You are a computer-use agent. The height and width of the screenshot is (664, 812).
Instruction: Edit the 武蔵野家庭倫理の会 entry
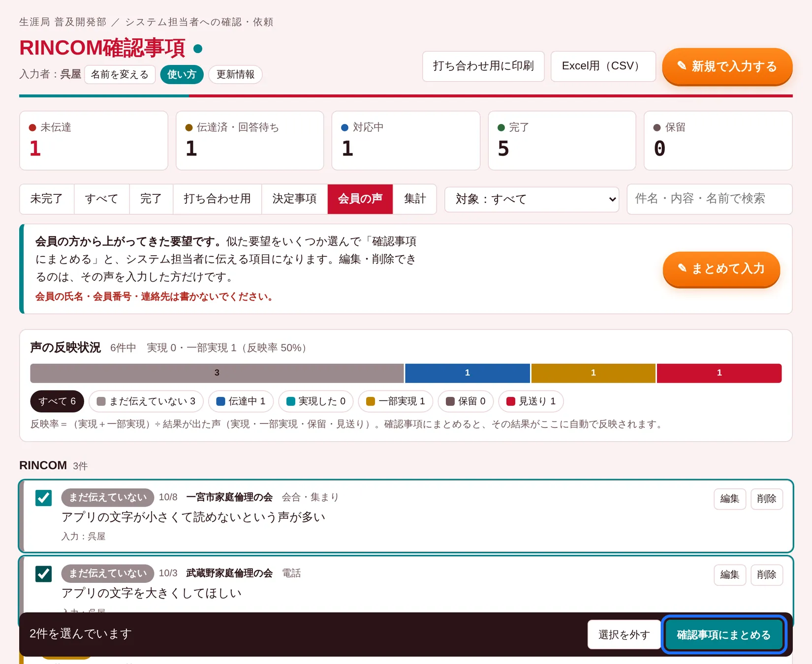coord(730,574)
